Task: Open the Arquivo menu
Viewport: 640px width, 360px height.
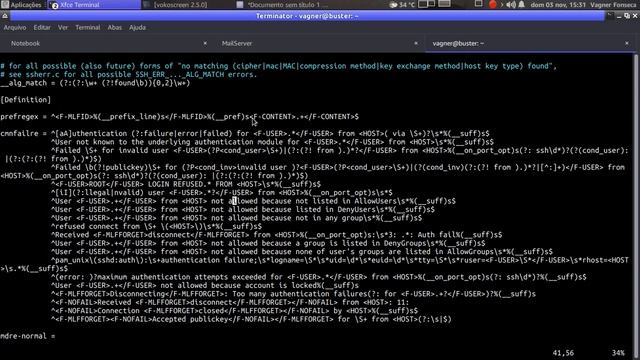Action: pos(15,27)
